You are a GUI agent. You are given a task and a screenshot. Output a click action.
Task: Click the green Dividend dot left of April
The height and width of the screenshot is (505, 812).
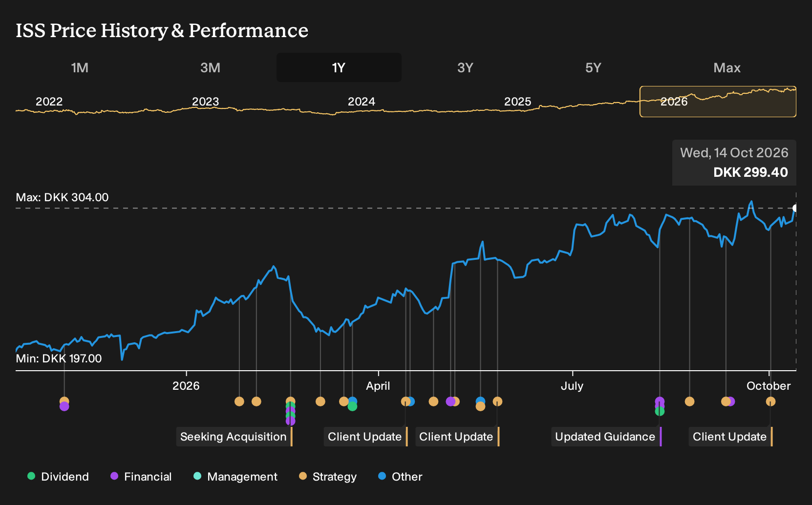(352, 406)
